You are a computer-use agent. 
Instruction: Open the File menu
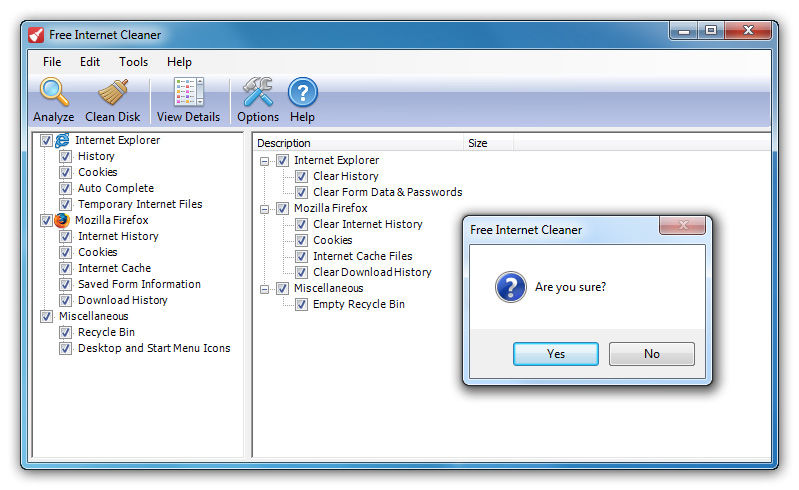point(52,62)
